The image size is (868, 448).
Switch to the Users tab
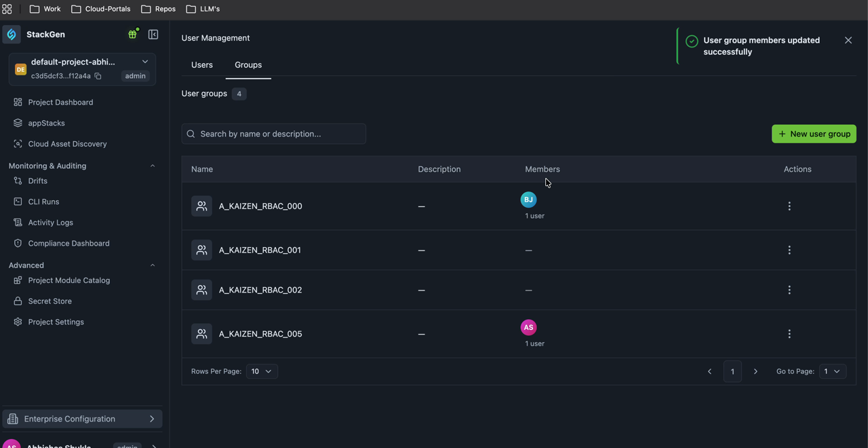point(202,65)
